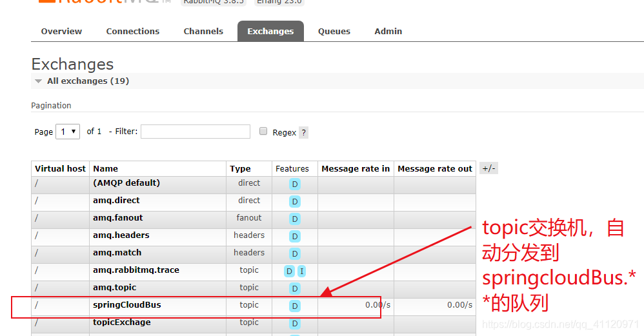Sort by Virtual host column header

(60, 168)
